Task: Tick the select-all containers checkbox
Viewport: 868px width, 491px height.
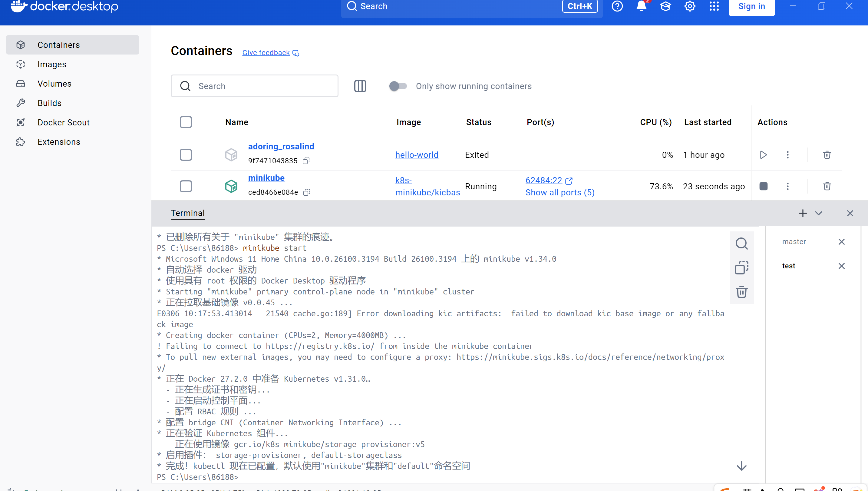Action: click(186, 122)
